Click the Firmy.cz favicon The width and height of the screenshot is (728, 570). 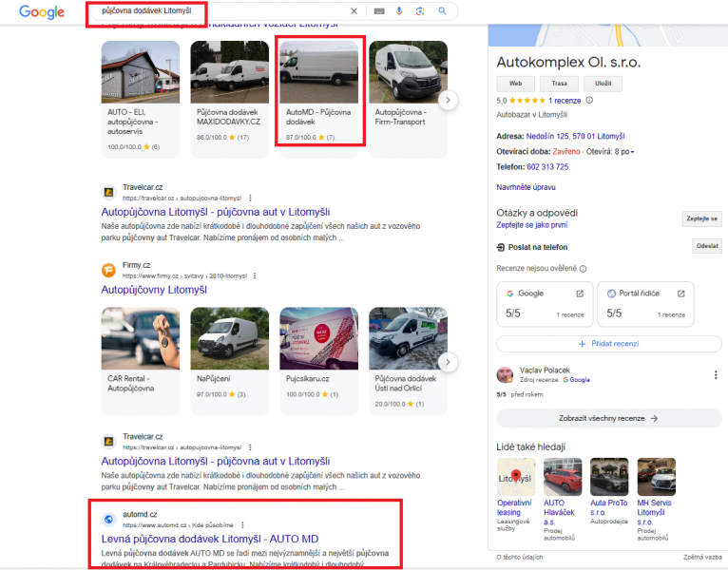[108, 270]
